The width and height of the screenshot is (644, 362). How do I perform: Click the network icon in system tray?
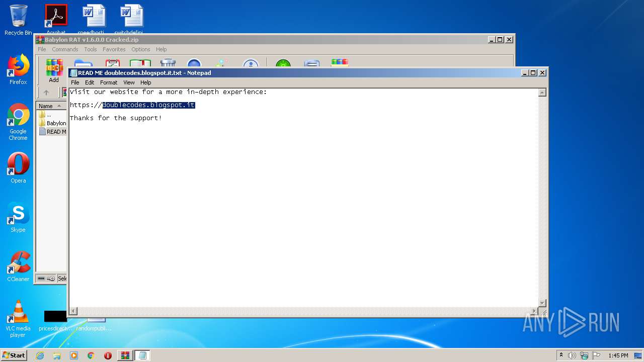(584, 355)
